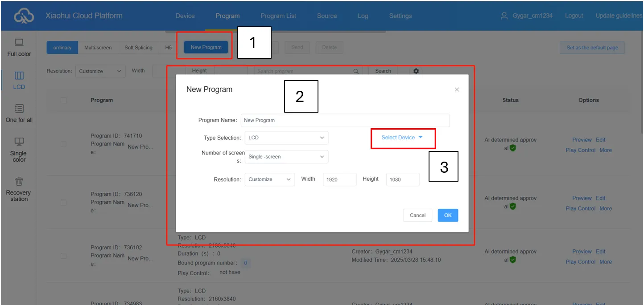This screenshot has width=644, height=305.
Task: Check the box for Program ID 741710
Action: coord(63,144)
